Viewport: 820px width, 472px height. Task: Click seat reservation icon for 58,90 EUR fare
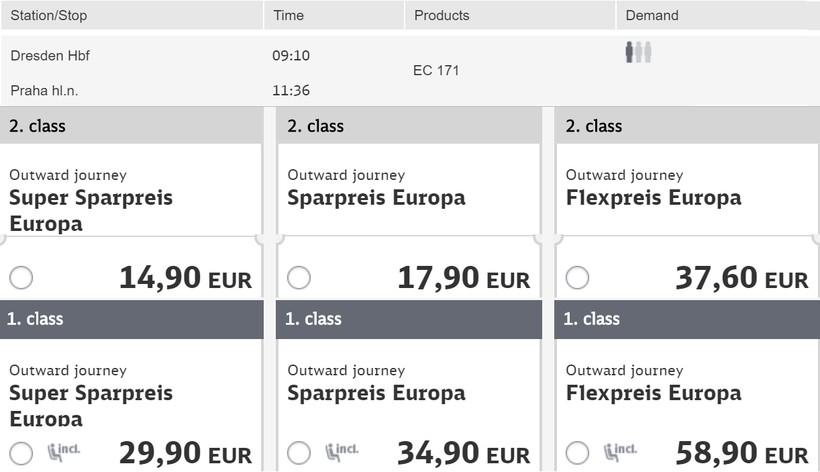620,452
